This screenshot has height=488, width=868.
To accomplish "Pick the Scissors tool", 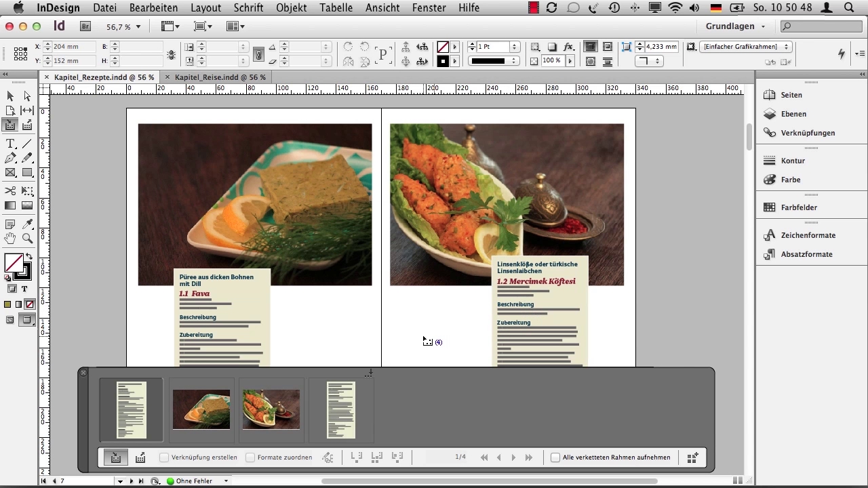I will 10,191.
